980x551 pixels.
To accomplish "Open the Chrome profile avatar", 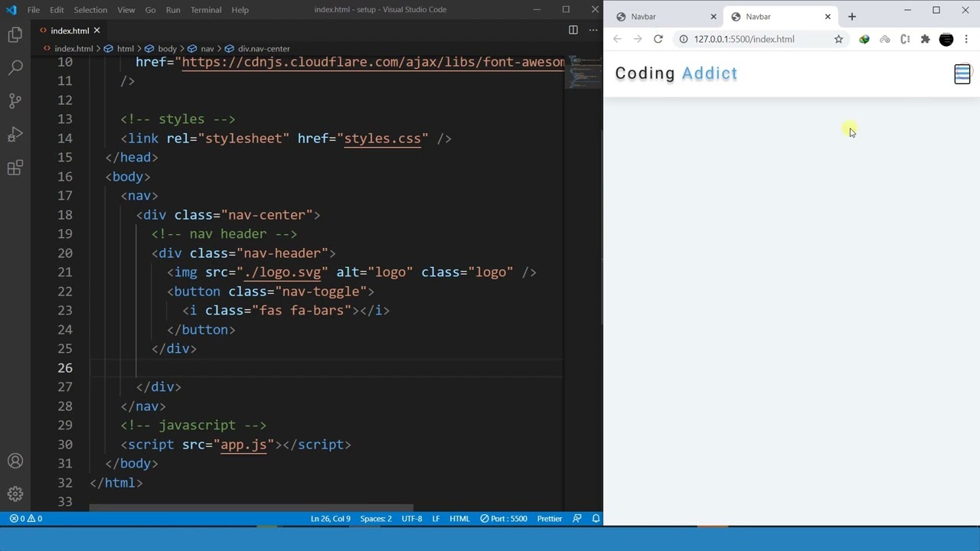I will (946, 39).
